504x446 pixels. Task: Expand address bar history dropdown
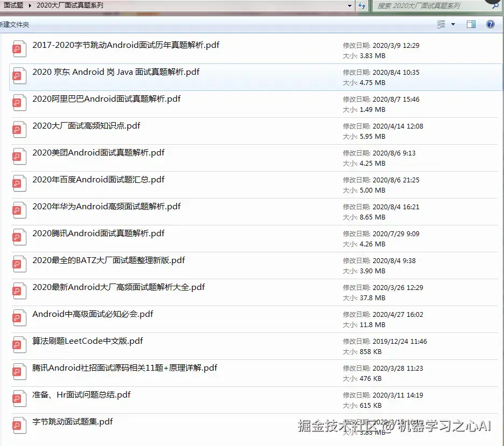(x=349, y=5)
